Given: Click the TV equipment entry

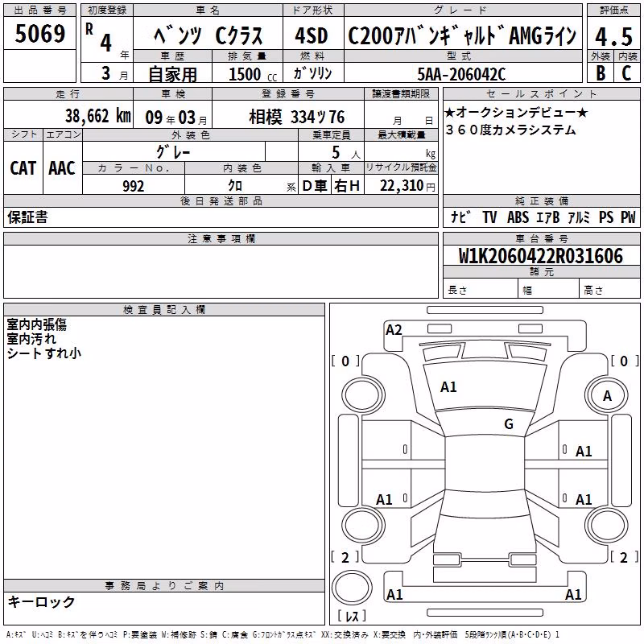Looking at the screenshot, I should pos(489,217).
